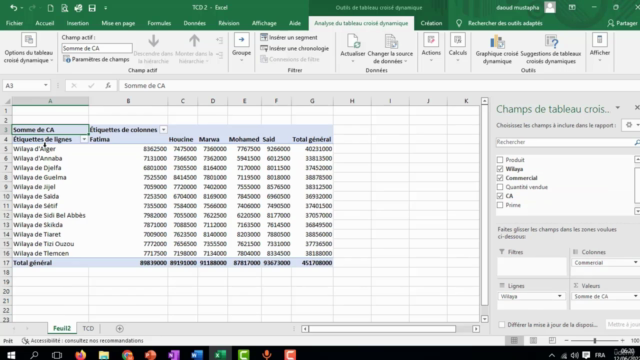
Task: Click in the Champ actif input field
Action: pos(97,48)
